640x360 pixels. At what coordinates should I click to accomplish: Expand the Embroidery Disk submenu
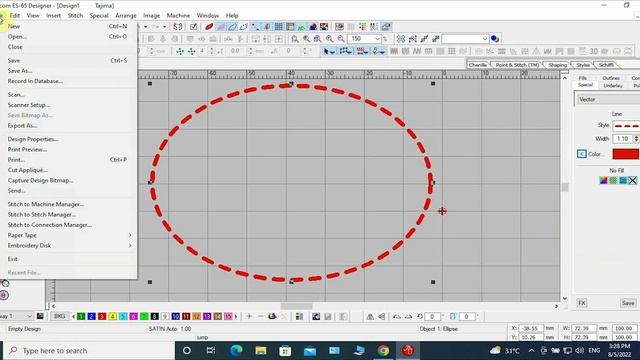point(69,245)
